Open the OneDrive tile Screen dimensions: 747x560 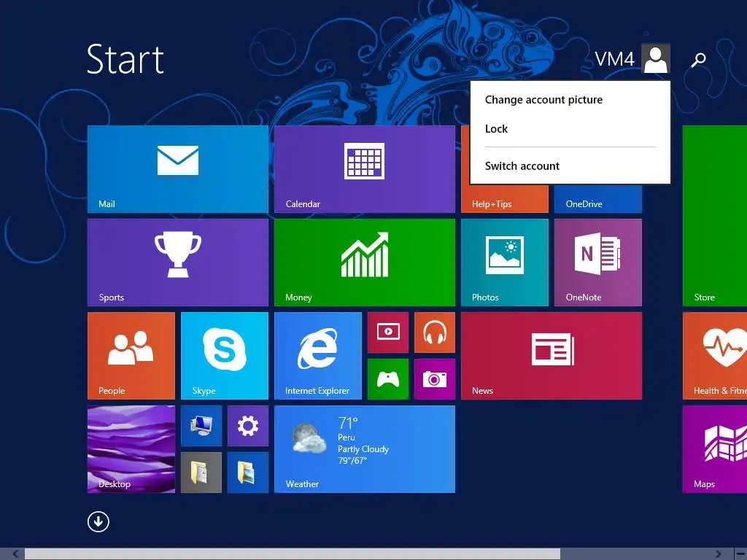pos(598,199)
